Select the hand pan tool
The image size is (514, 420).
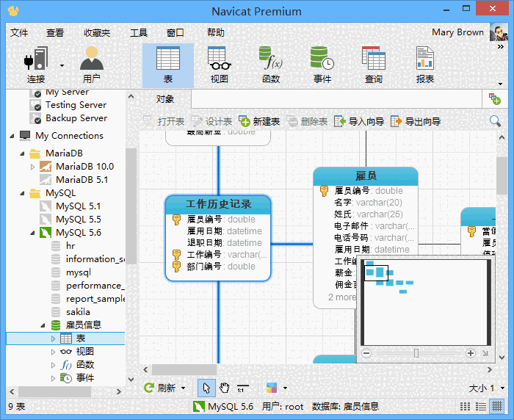(x=225, y=388)
